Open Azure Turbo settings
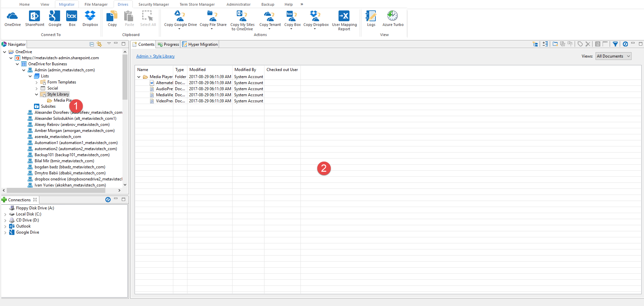Screen dimensions: 644x306 [392, 19]
